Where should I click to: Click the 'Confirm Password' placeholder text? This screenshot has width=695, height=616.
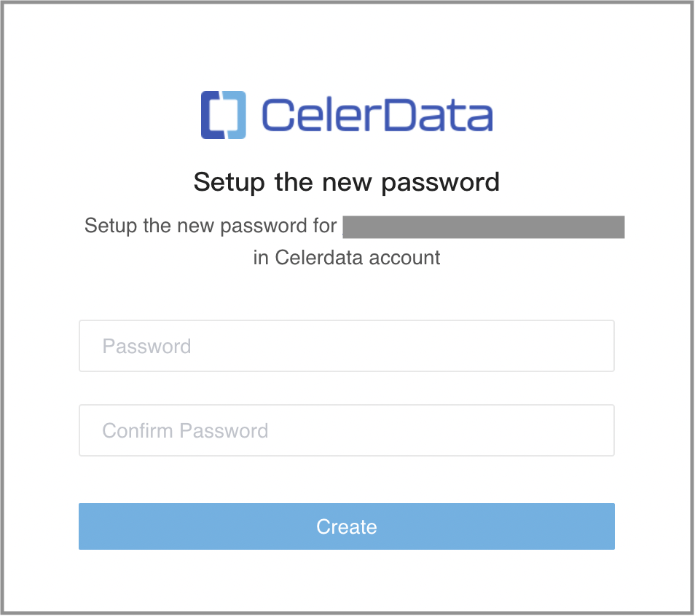pyautogui.click(x=185, y=430)
